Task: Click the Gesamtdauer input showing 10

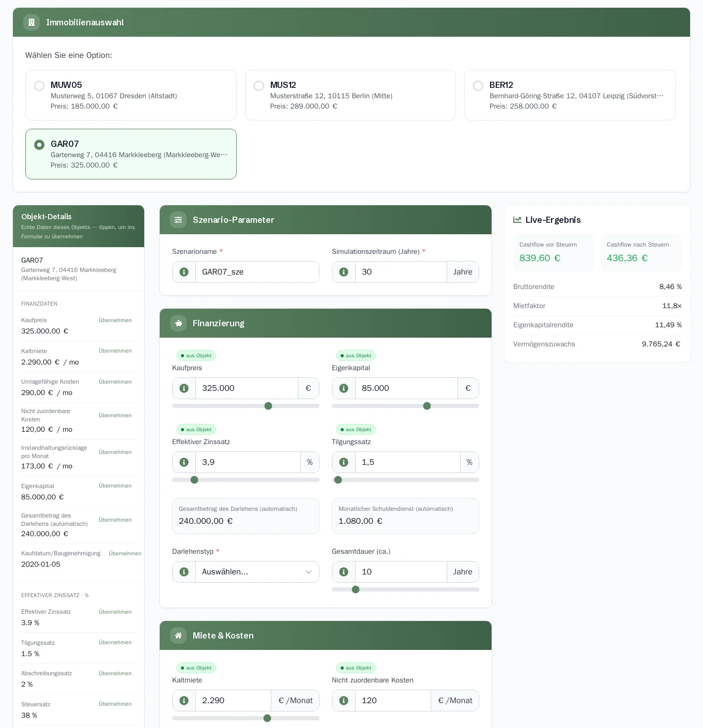Action: coord(401,572)
